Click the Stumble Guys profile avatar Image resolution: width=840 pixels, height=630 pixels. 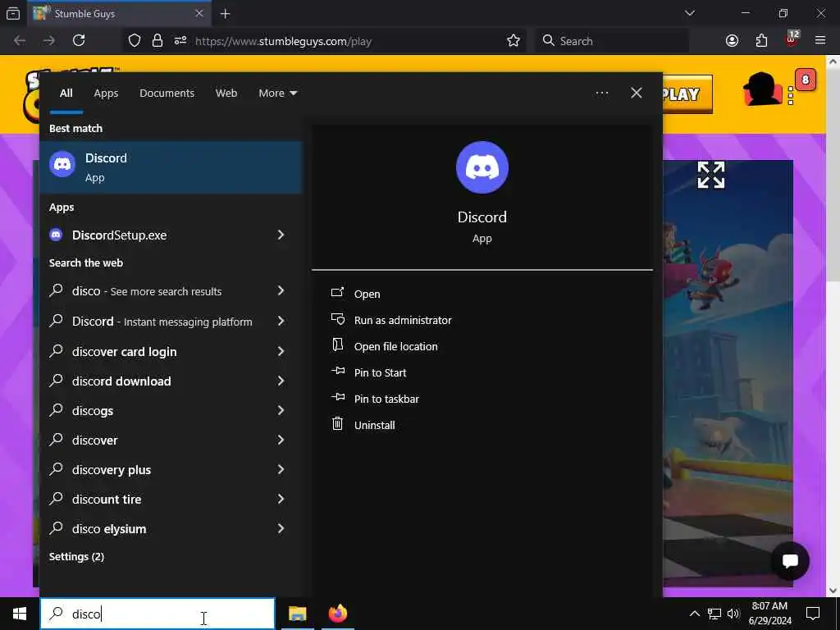(x=762, y=89)
